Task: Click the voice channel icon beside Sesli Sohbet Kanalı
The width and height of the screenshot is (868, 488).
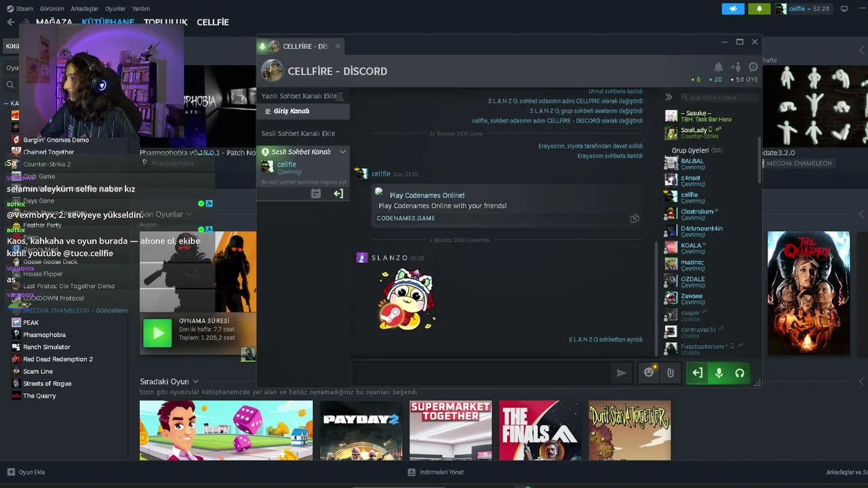Action: click(265, 152)
